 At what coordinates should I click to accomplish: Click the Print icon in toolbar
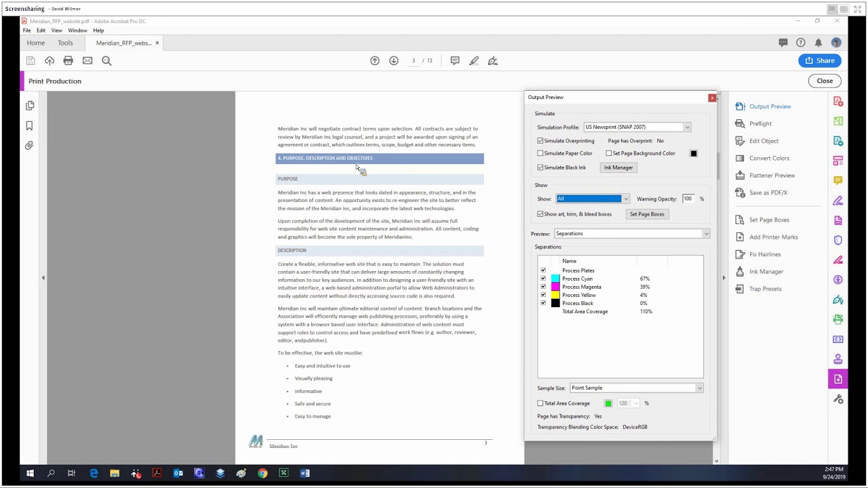[x=68, y=60]
